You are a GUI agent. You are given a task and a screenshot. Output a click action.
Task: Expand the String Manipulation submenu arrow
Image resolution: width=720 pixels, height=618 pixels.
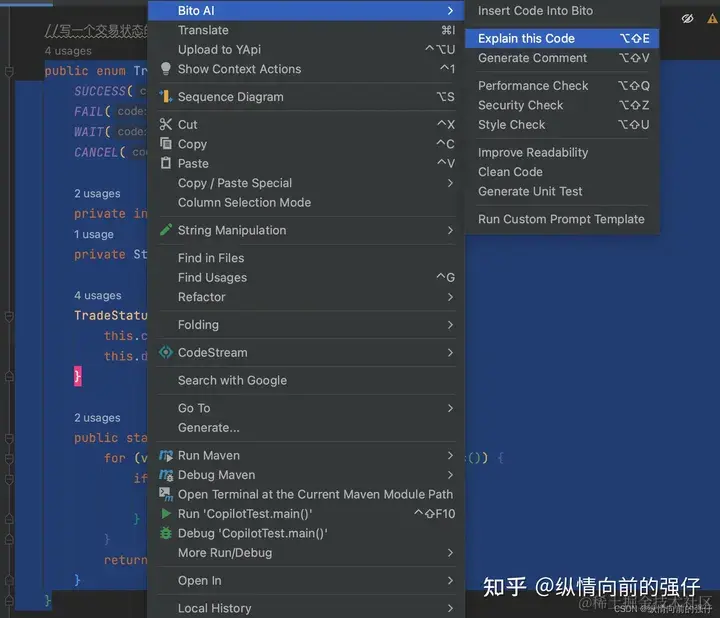pyautogui.click(x=450, y=230)
